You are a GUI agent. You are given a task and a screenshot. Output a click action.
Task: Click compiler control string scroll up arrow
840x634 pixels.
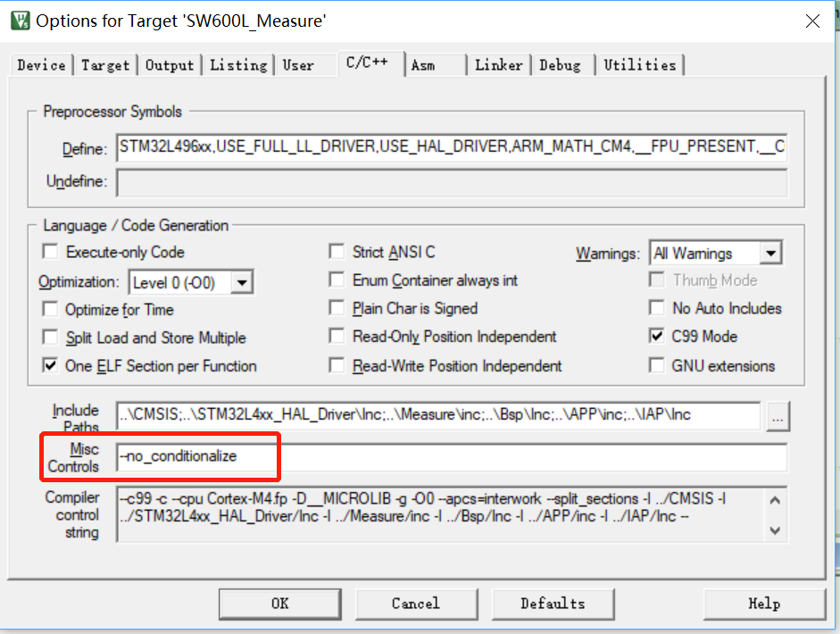(775, 501)
